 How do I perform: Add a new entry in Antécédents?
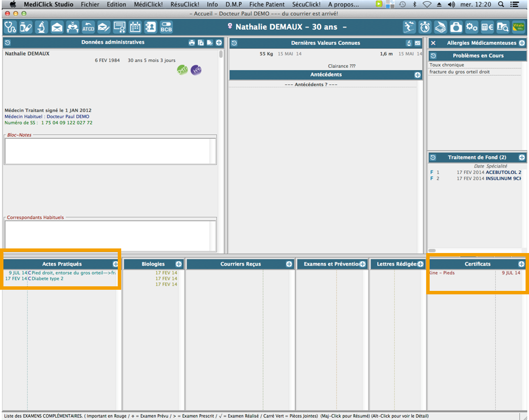(418, 75)
